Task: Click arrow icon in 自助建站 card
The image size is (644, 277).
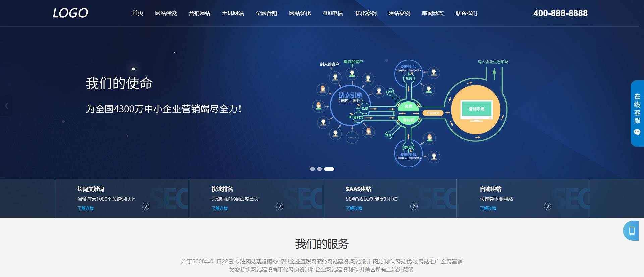Action: point(548,206)
